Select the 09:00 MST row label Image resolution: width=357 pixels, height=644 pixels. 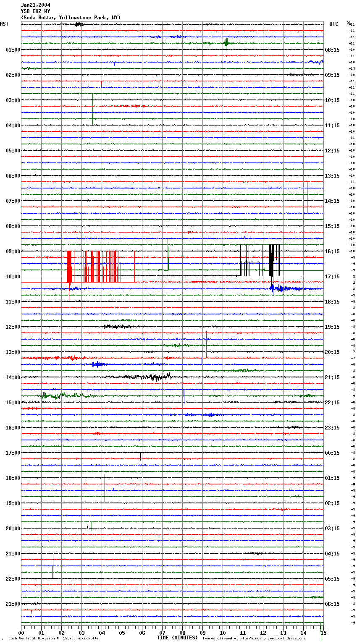pyautogui.click(x=13, y=251)
